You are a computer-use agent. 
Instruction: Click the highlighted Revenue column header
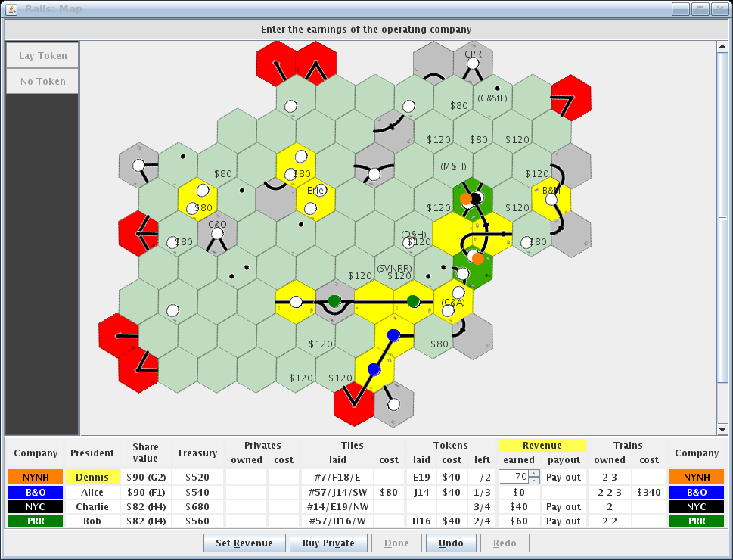pyautogui.click(x=542, y=446)
